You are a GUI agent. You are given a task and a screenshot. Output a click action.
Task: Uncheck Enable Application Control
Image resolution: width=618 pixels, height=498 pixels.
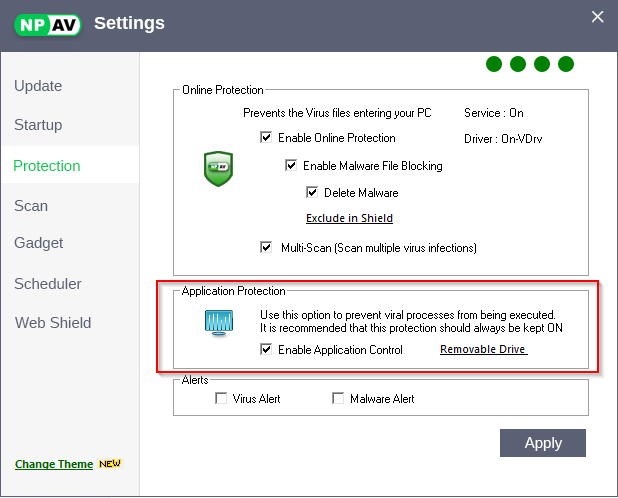266,350
